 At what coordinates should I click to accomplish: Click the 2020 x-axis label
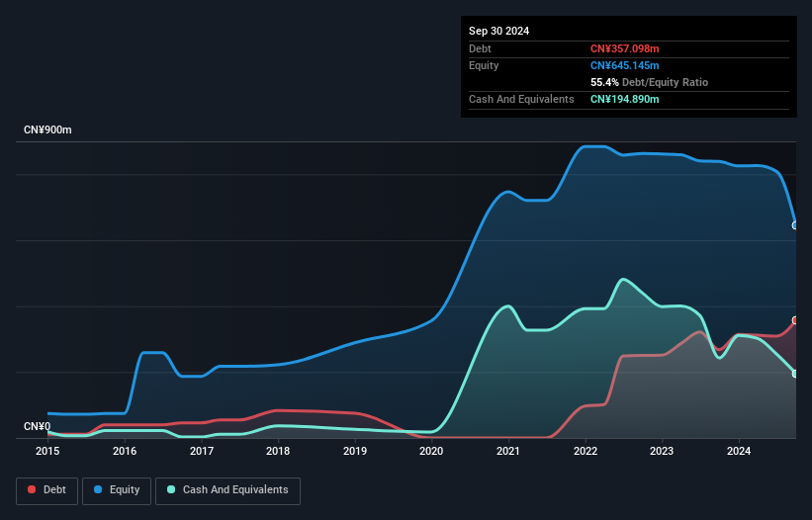point(431,451)
